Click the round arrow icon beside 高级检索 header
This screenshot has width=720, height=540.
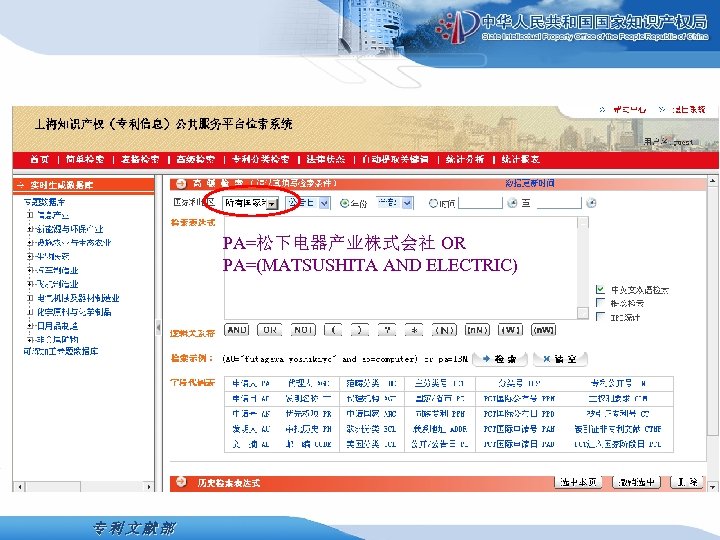click(181, 184)
